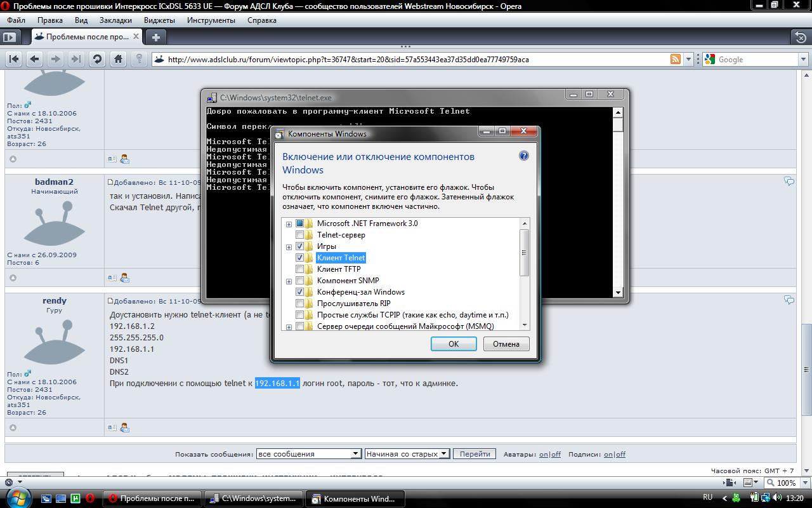812x508 pixels.
Task: Expand the Компонент SNMP tree node
Action: coord(289,281)
